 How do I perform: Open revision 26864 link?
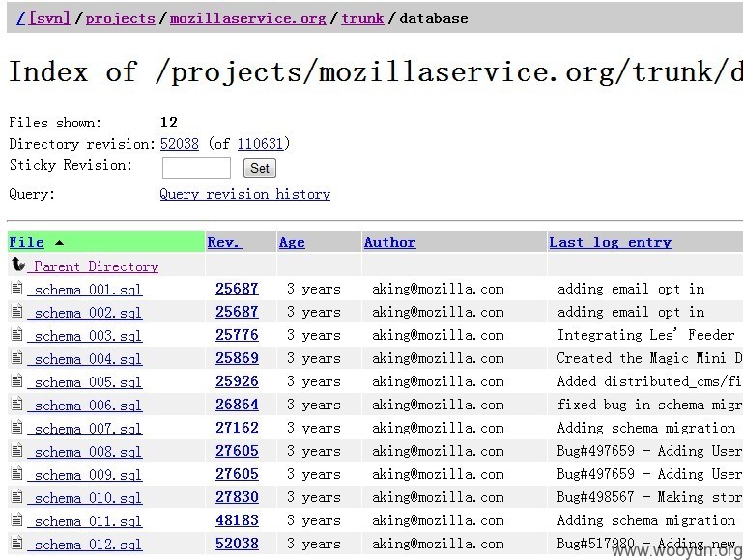[237, 405]
